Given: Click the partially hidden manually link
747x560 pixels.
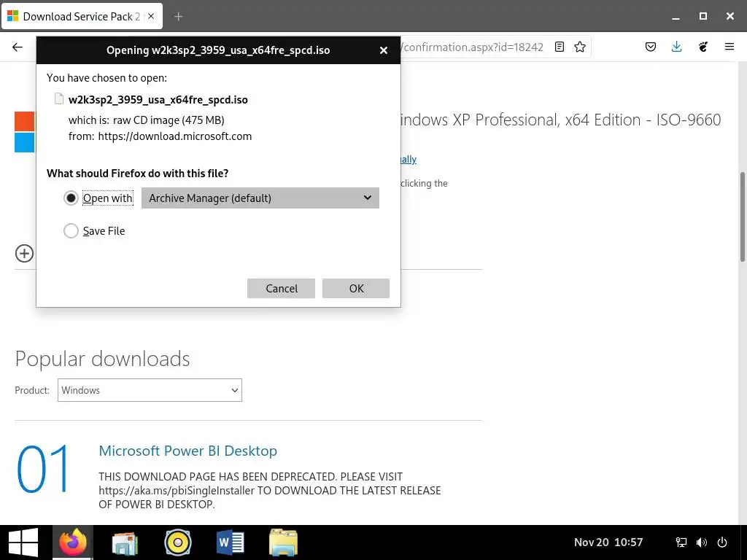Looking at the screenshot, I should tap(409, 160).
